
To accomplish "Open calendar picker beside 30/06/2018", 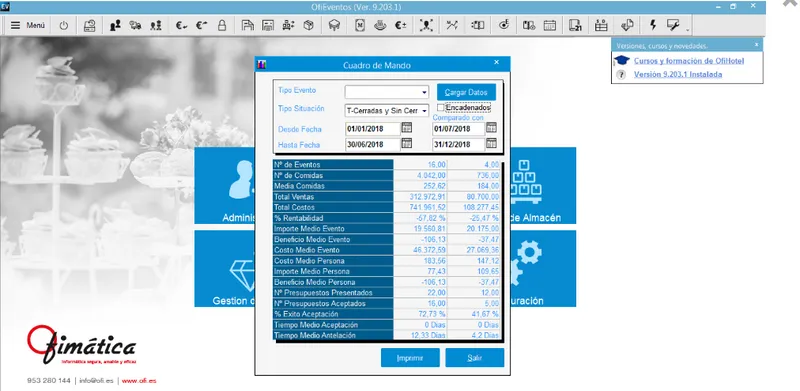I will 407,143.
